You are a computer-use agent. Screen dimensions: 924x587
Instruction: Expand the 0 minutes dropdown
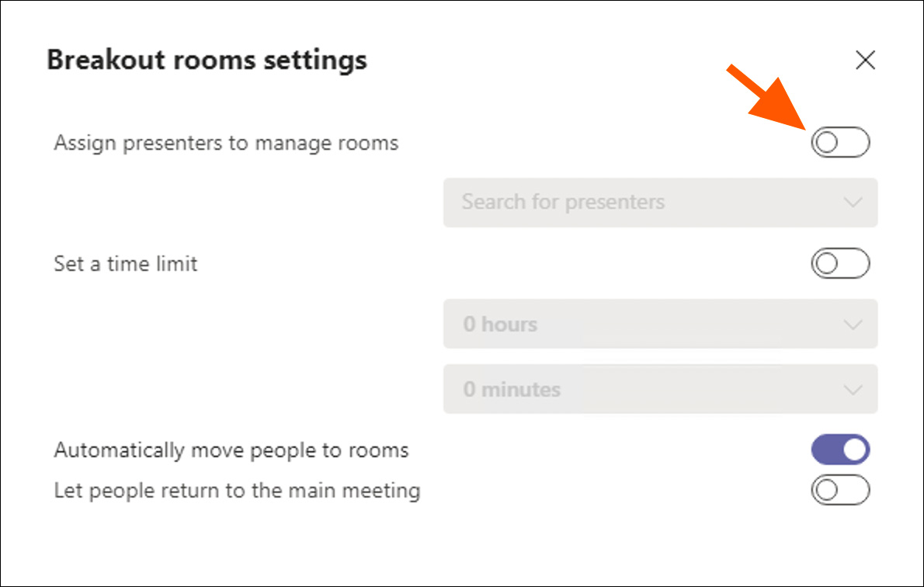pyautogui.click(x=660, y=389)
